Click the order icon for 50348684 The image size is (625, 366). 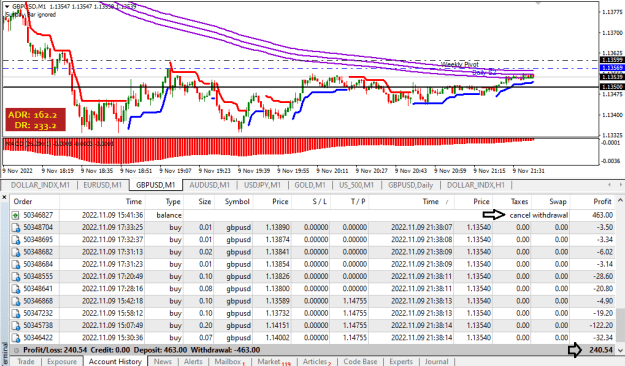15,265
